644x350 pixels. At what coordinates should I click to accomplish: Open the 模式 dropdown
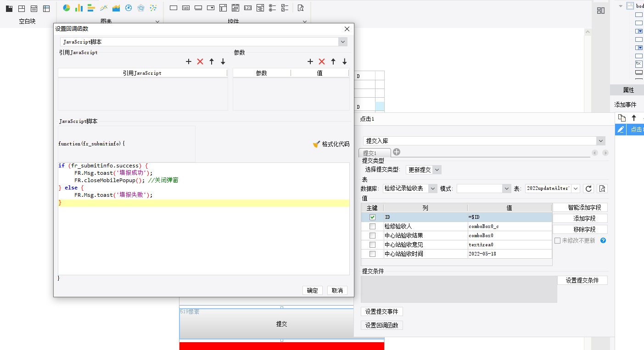click(507, 189)
